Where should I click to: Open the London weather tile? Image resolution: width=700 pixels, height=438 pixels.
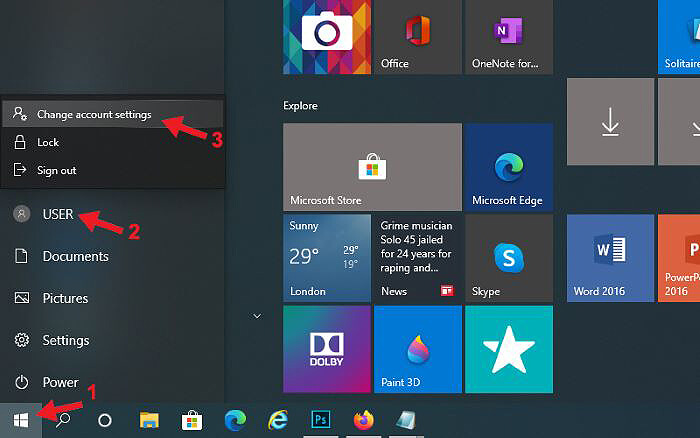coord(327,258)
